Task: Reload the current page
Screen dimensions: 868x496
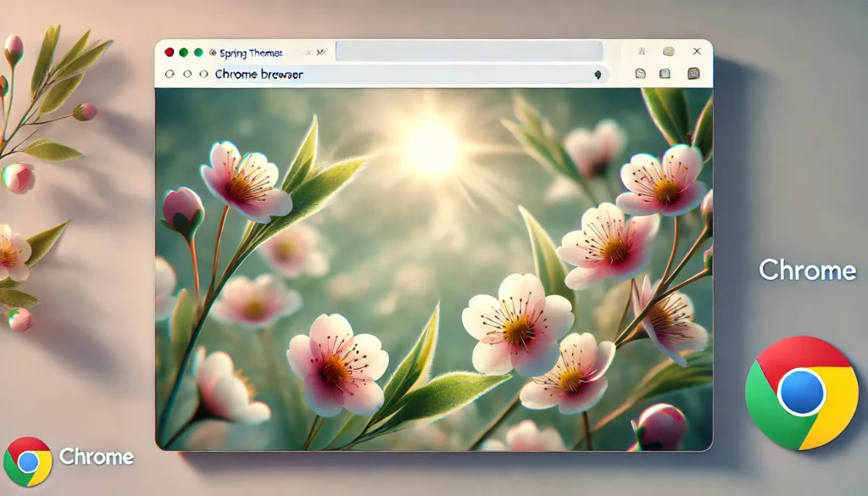Action: [203, 74]
